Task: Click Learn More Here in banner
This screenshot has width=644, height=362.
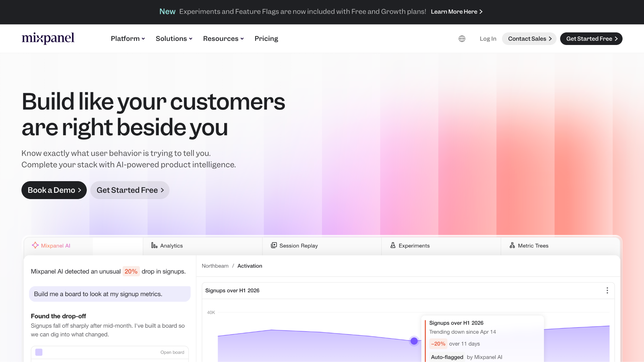Action: pyautogui.click(x=457, y=12)
